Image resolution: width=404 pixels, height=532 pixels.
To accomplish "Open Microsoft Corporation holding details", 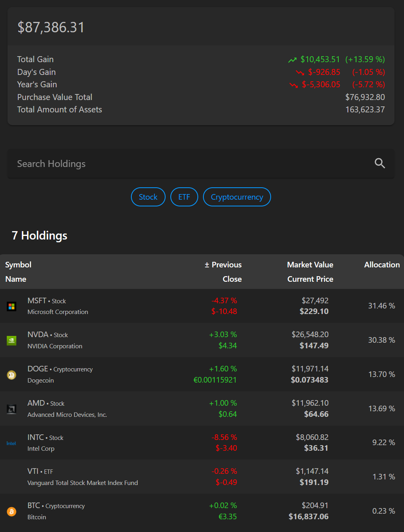I will point(58,312).
